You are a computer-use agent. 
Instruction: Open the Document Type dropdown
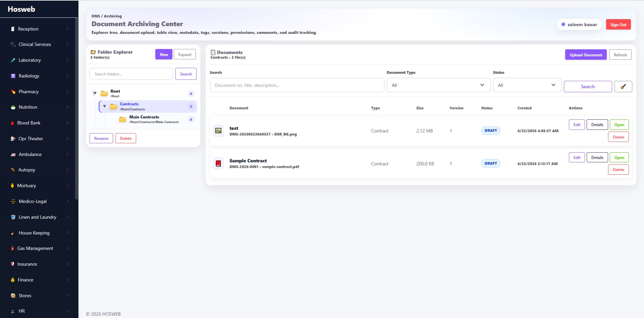pos(438,85)
